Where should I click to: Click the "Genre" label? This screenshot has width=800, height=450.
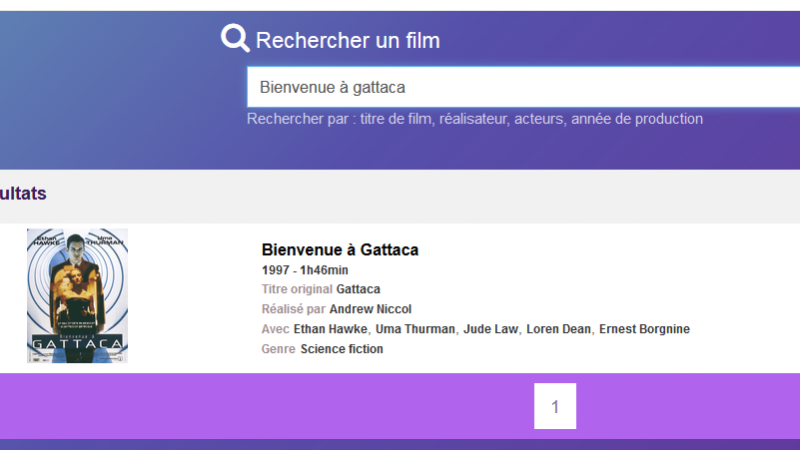tap(278, 349)
